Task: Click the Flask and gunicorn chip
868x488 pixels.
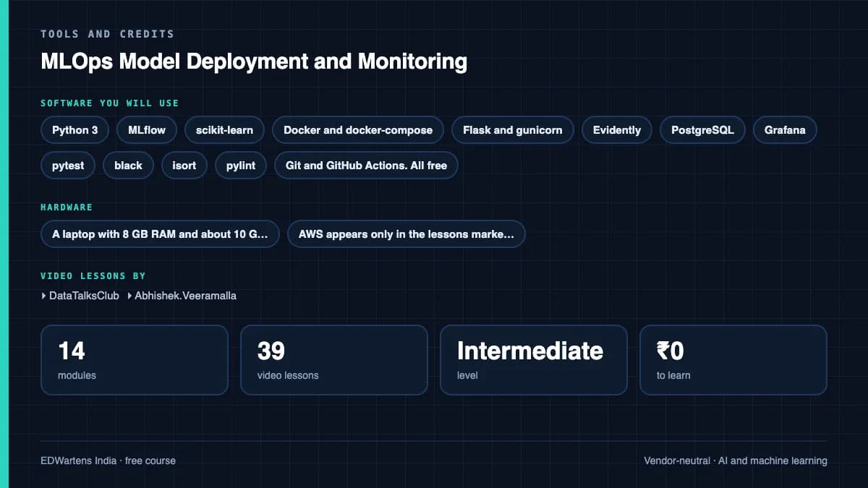Action: click(513, 130)
